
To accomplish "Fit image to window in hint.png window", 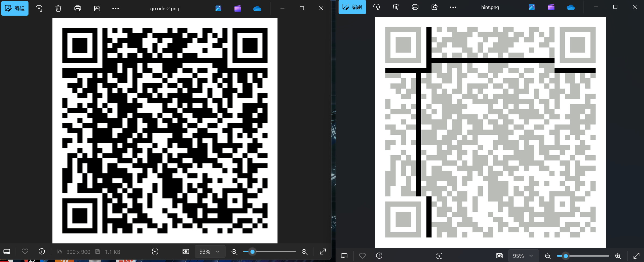I will [499, 256].
